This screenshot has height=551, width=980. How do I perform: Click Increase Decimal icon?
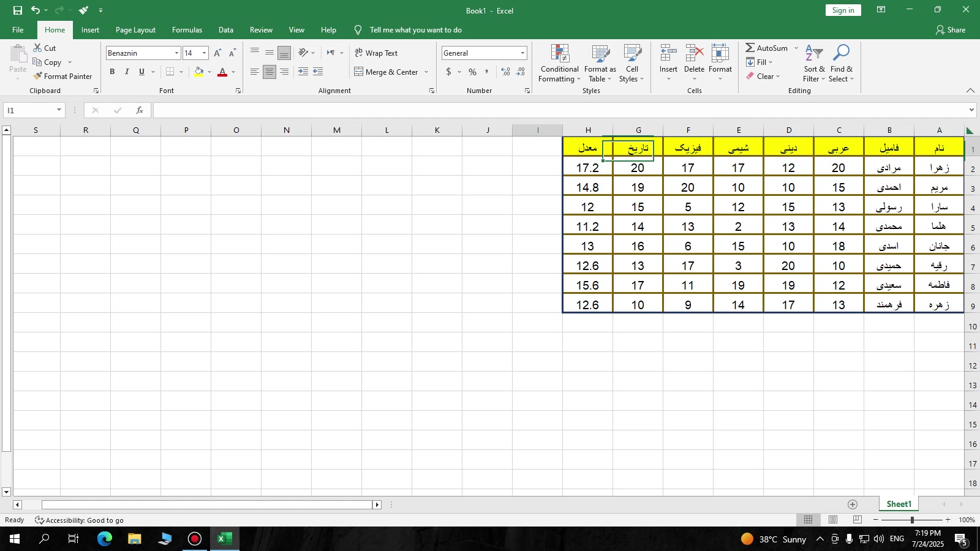coord(506,72)
